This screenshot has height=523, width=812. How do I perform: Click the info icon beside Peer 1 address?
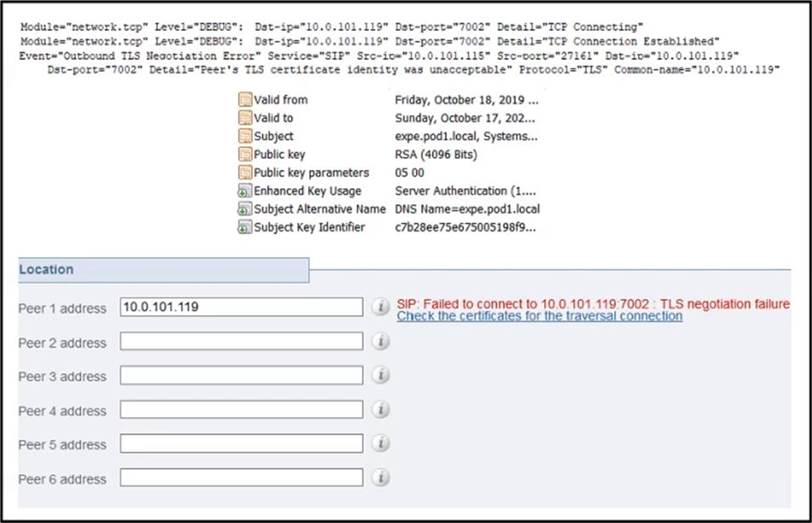point(380,307)
